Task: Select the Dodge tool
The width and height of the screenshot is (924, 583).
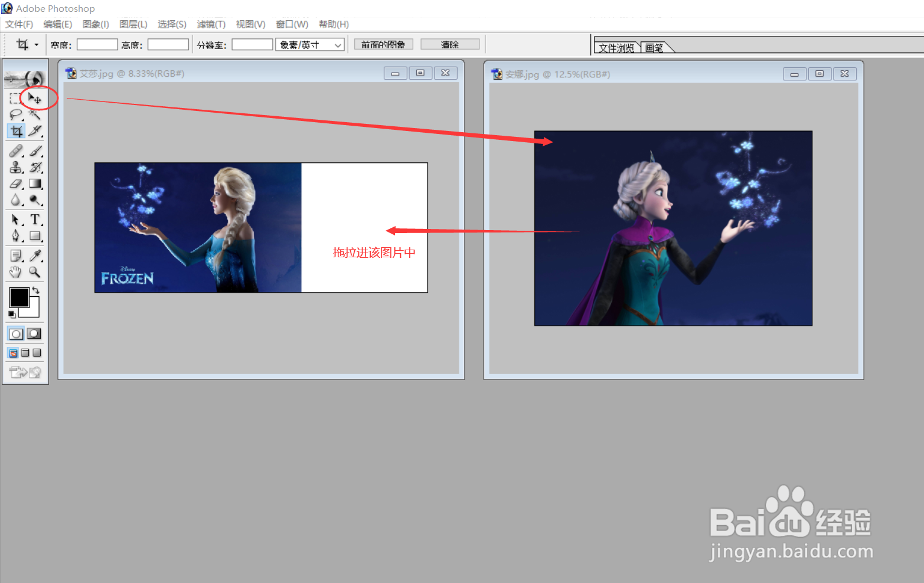Action: click(x=35, y=200)
